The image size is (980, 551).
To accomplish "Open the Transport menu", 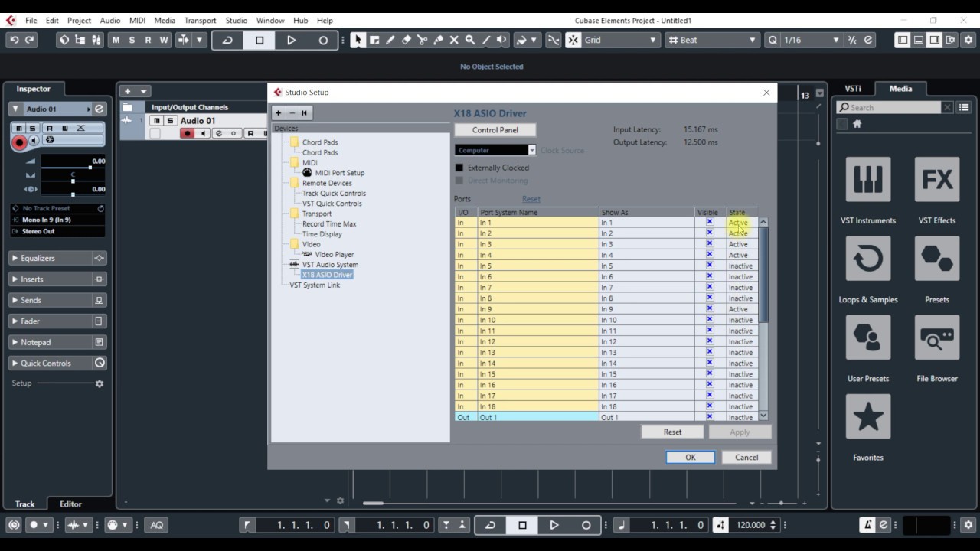I will (200, 21).
